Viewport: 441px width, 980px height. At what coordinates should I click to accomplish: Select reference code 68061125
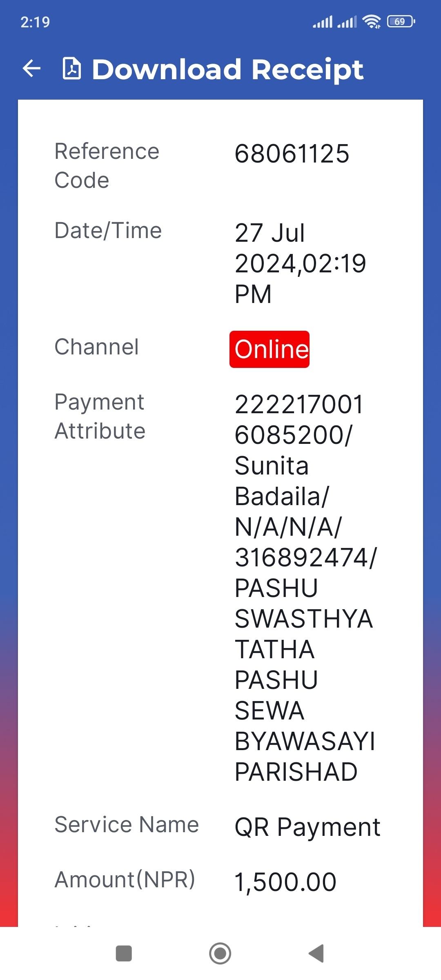(x=292, y=154)
